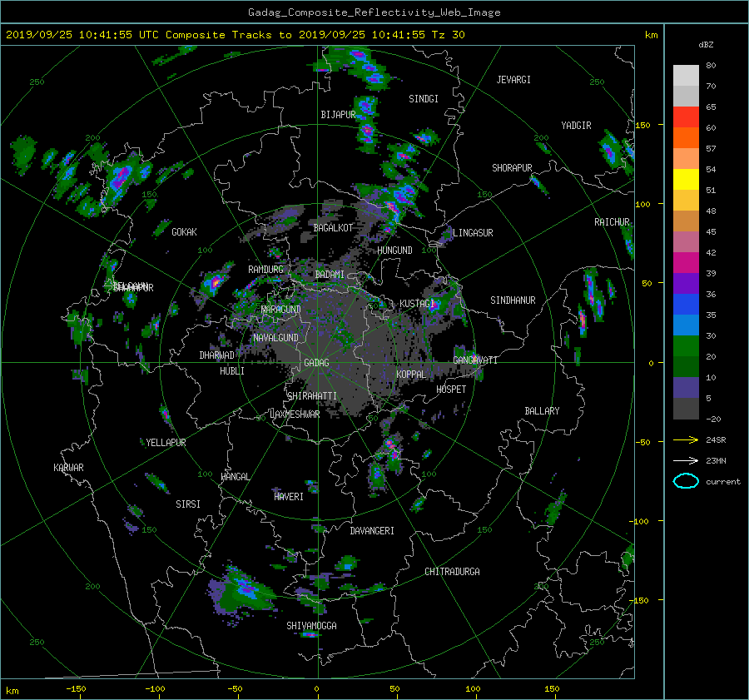
Task: Select the red 60-65 dBZ legend swatch
Action: (x=686, y=117)
